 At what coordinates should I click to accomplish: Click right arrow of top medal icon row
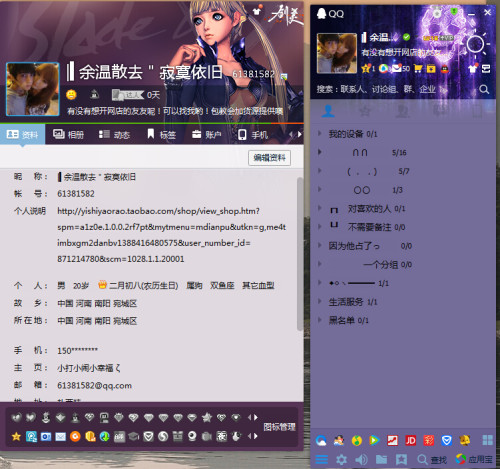pos(256,417)
